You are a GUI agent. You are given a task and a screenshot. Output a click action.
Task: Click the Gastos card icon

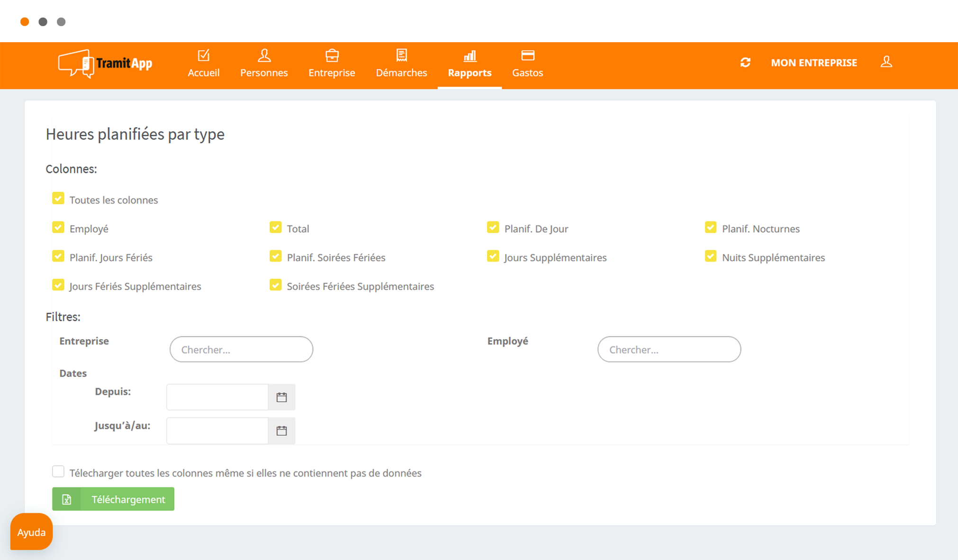point(527,55)
